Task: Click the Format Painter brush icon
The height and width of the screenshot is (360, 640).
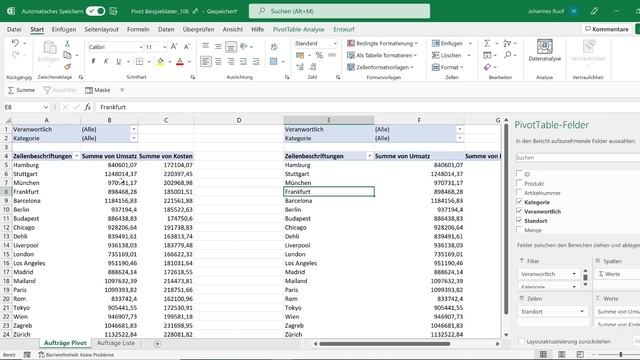Action: point(67,67)
